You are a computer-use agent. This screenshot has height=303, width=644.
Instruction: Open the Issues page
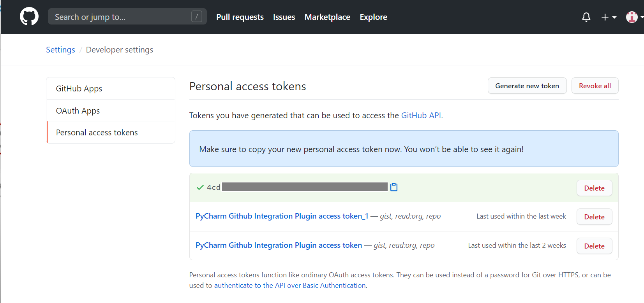pos(284,17)
